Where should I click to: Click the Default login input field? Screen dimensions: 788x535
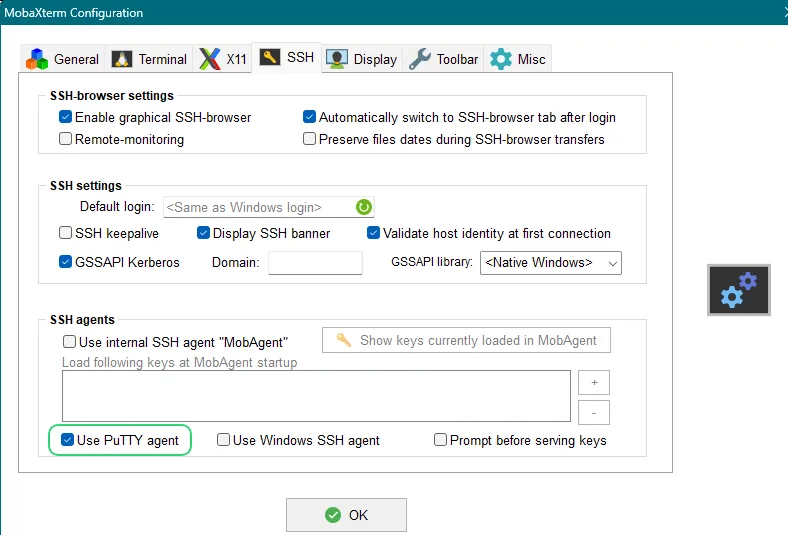coord(258,207)
